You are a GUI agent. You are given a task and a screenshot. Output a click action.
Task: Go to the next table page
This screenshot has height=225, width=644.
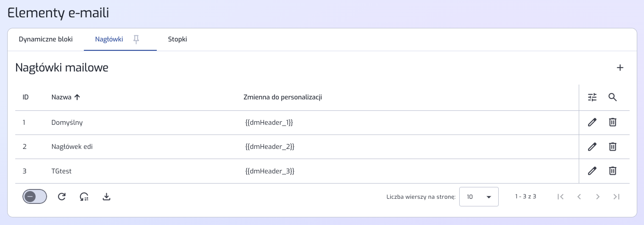[x=598, y=196]
